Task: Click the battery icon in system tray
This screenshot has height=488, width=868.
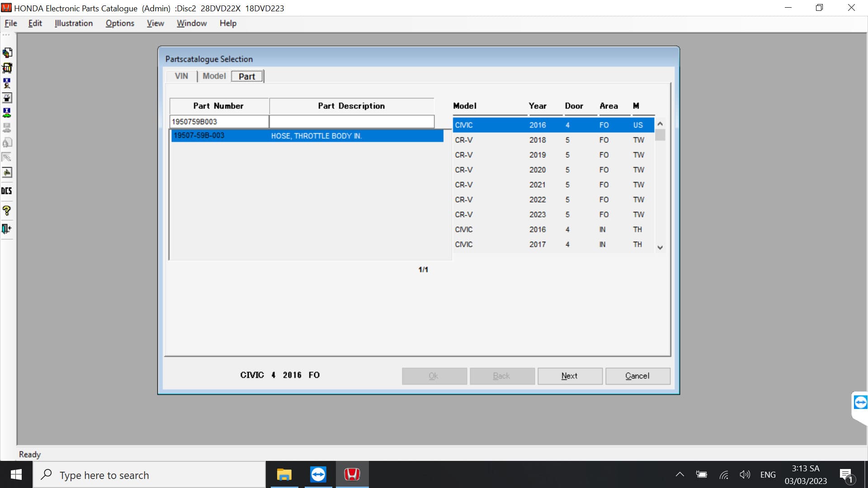Action: tap(702, 474)
